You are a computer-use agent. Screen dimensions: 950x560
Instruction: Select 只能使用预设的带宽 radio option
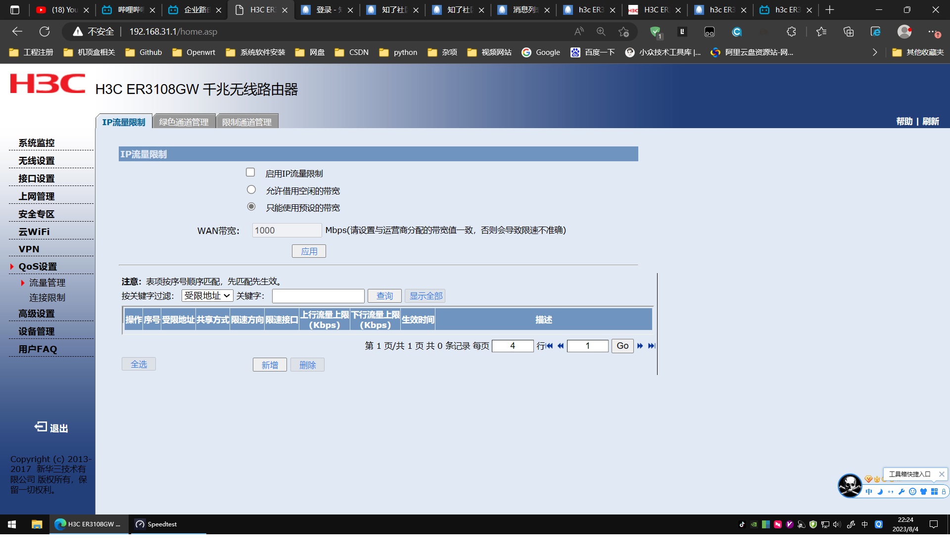[251, 207]
